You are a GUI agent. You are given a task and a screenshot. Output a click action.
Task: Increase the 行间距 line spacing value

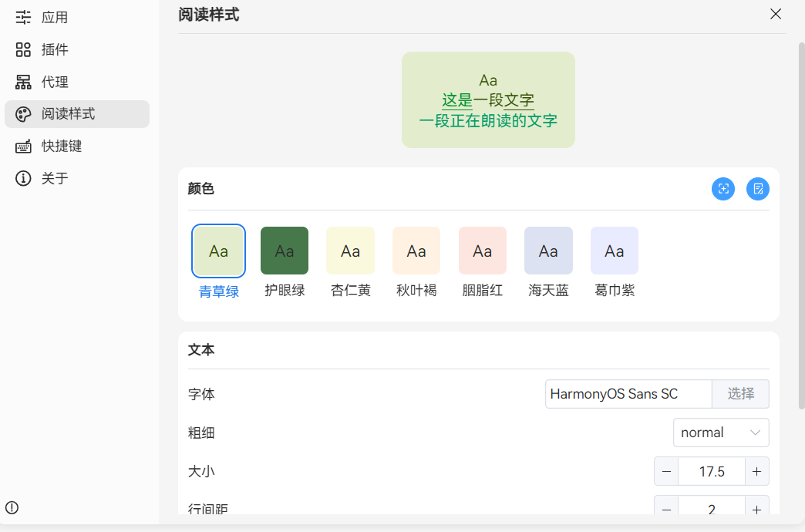point(757,508)
